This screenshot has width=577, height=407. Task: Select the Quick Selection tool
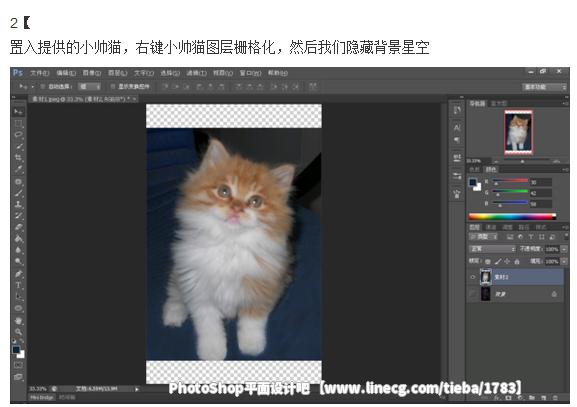(18, 146)
